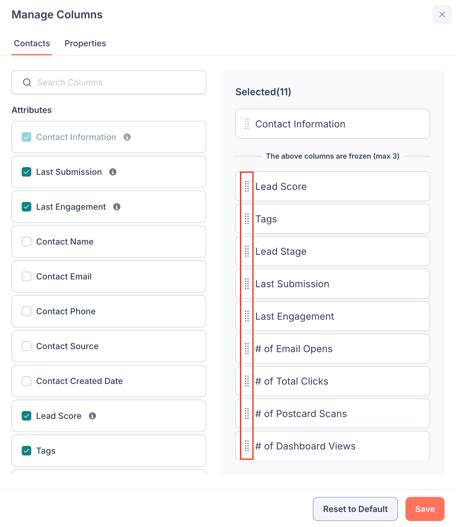Screen dimensions: 456x527
Task: Click the drag handle beside Lead Score
Action: pyautogui.click(x=247, y=187)
